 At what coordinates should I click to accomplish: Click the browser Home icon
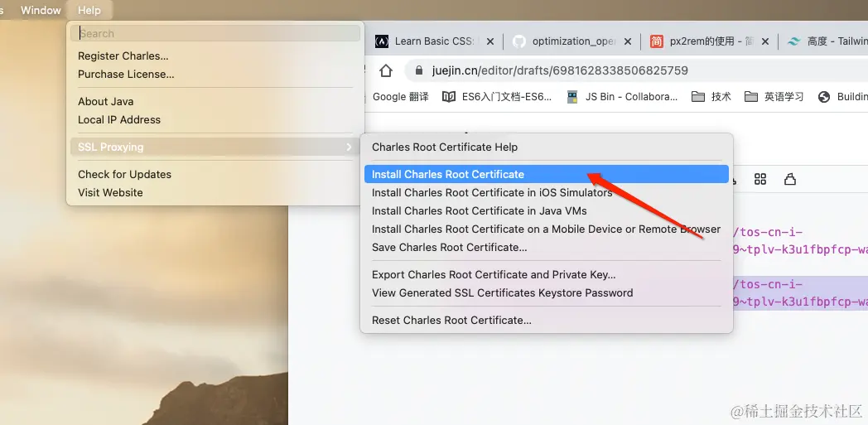click(386, 70)
